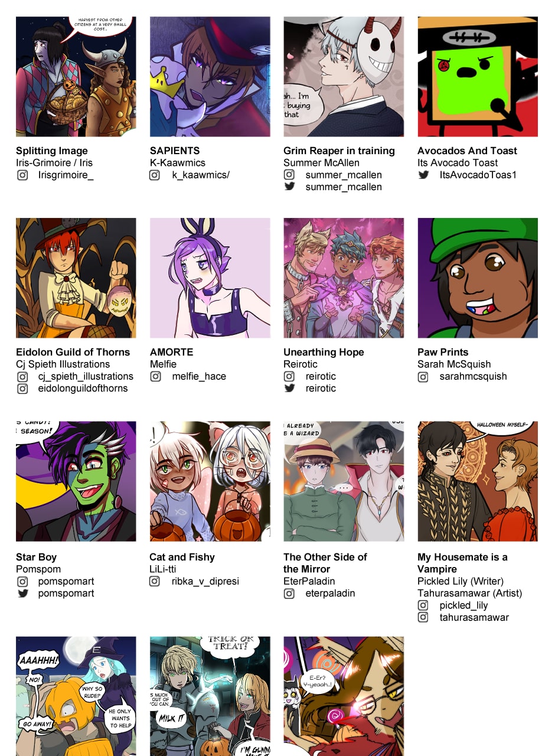
Task: Open the Splitting Image comic thumbnail
Action: [x=76, y=77]
